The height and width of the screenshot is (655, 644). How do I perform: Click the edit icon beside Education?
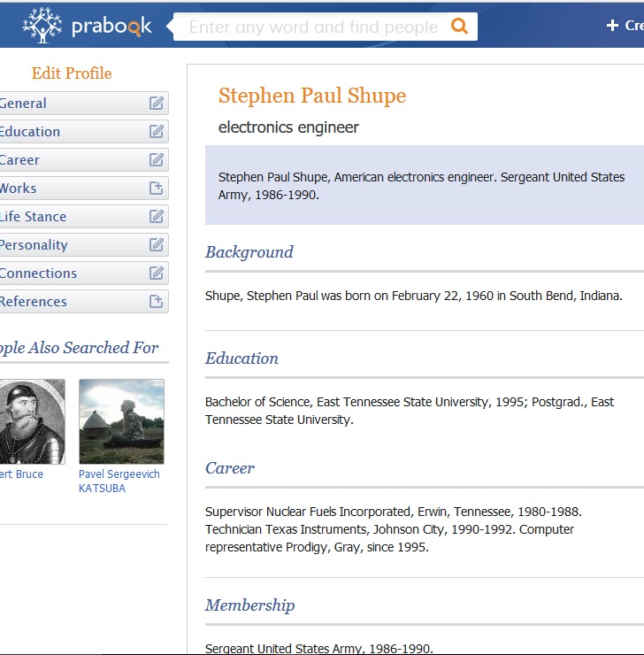tap(157, 132)
